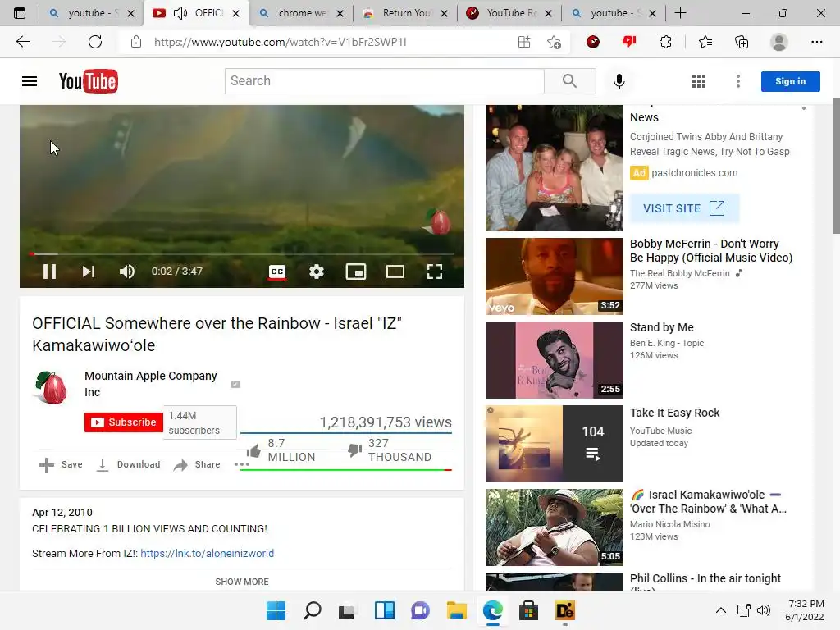The height and width of the screenshot is (630, 840).
Task: Pause the video playback
Action: coord(49,272)
